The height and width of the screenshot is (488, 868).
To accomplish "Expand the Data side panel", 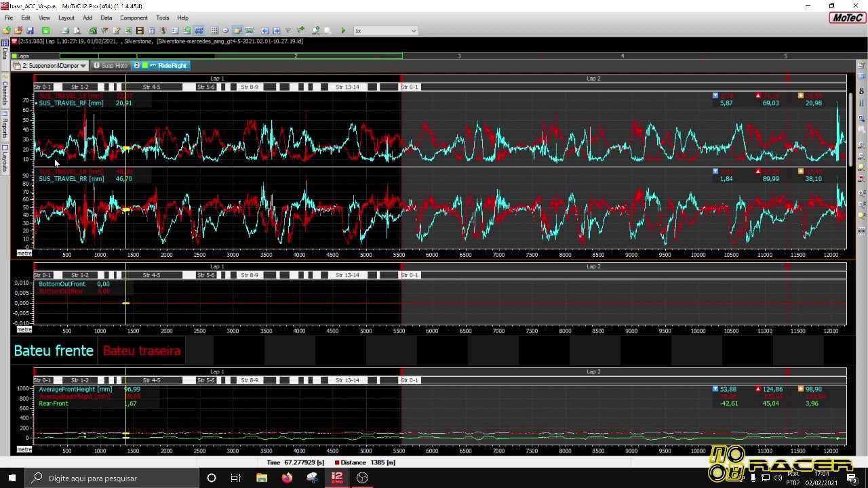I will pos(5,53).
